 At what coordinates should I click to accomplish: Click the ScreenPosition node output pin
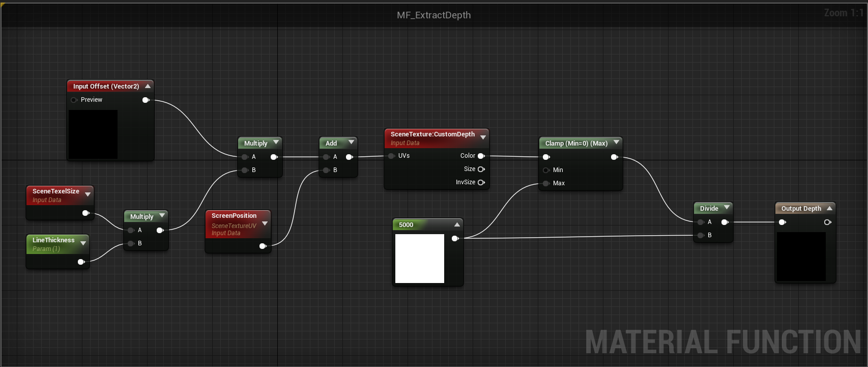263,246
